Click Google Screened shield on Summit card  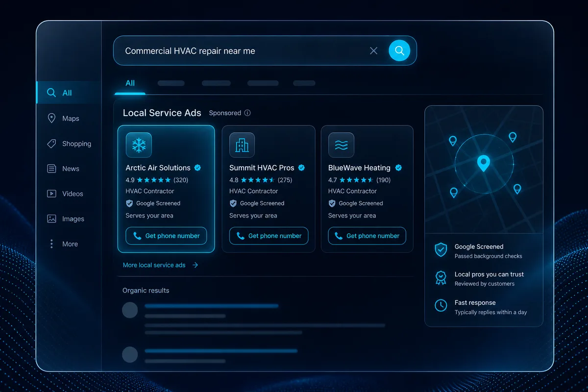coord(233,203)
